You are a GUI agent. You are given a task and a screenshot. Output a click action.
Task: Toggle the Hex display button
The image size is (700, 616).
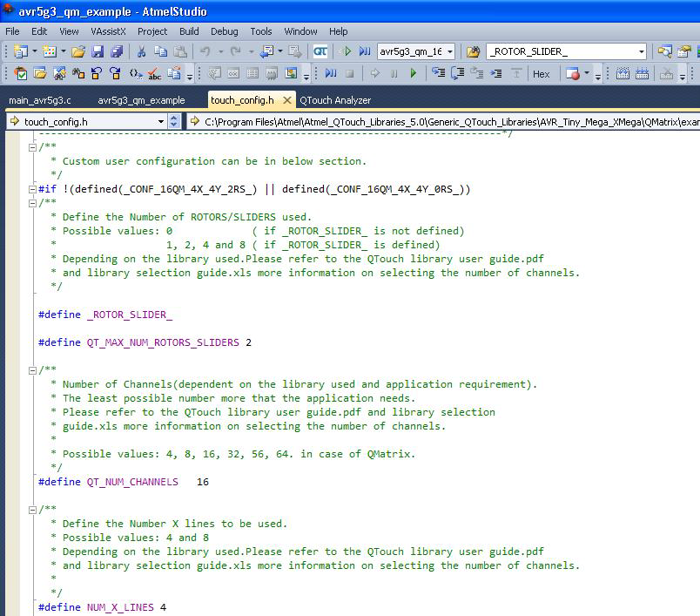(541, 74)
